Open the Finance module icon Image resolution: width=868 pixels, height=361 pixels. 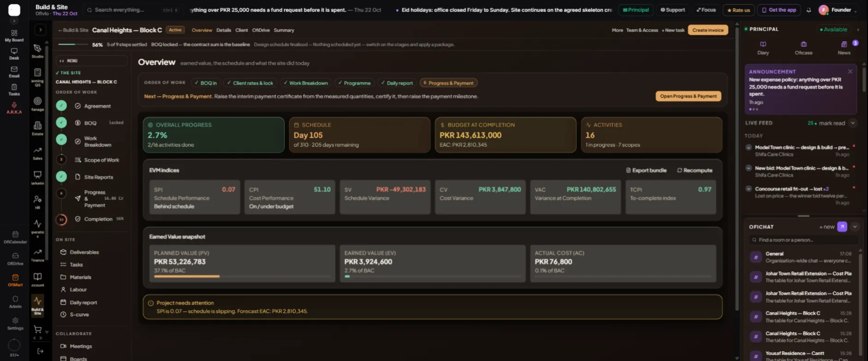pyautogui.click(x=37, y=255)
